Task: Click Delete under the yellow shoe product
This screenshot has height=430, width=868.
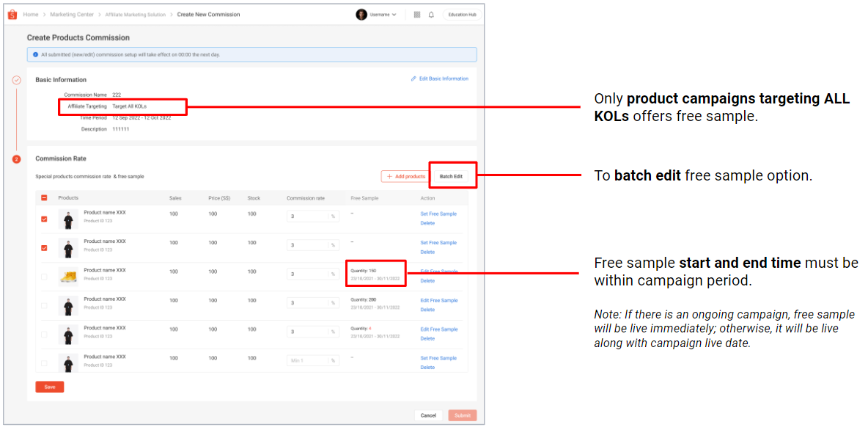Action: [429, 280]
